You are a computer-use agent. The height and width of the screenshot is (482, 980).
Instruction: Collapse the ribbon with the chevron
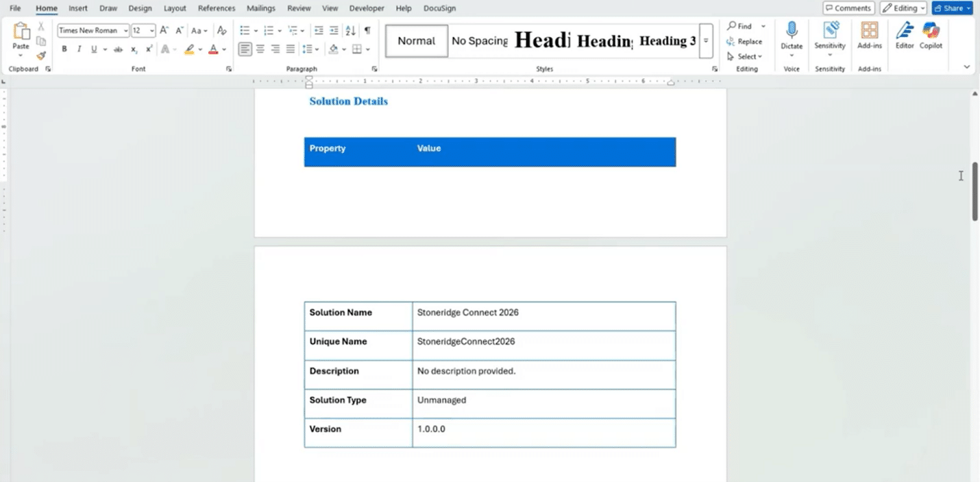967,67
